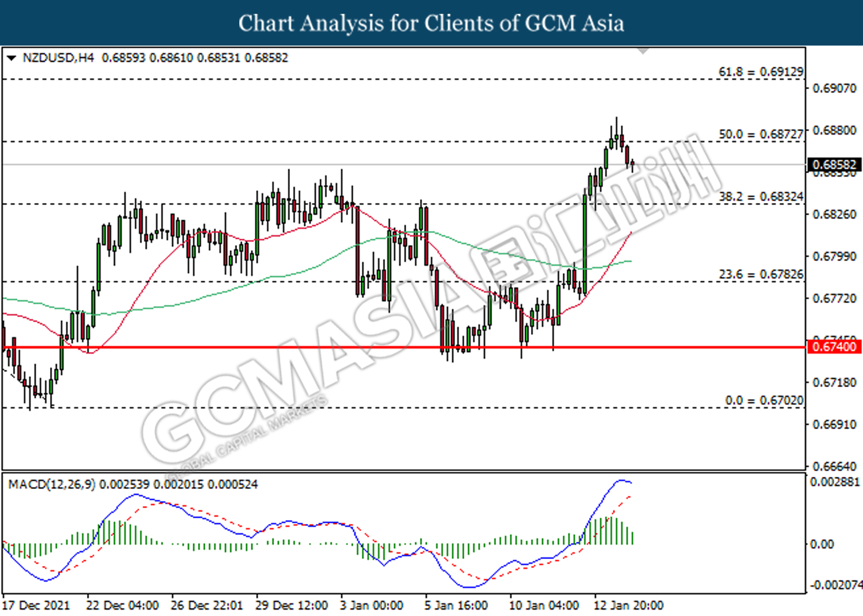Click the 12 Jan 20:00 time label
Viewport: 863px width, 616px height.
[629, 606]
